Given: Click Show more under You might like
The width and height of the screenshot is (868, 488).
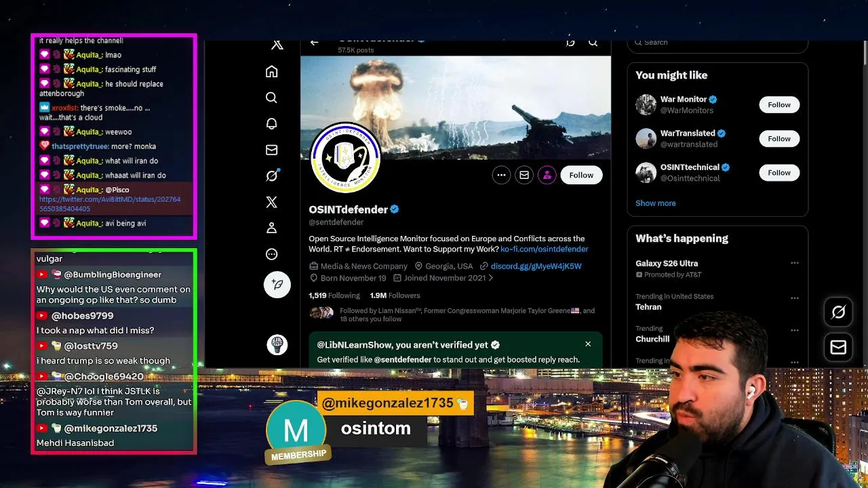Looking at the screenshot, I should 656,203.
